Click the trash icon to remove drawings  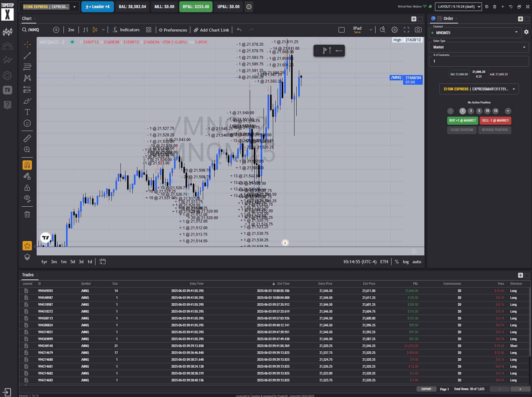[27, 214]
